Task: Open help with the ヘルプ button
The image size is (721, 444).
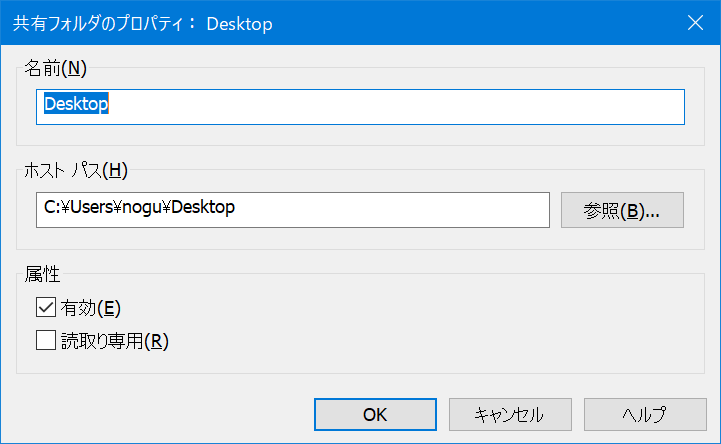Action: tap(645, 415)
